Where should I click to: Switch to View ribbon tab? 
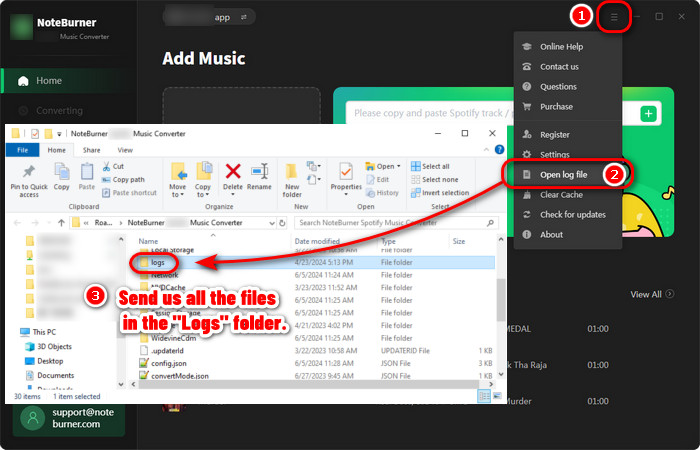tap(125, 150)
